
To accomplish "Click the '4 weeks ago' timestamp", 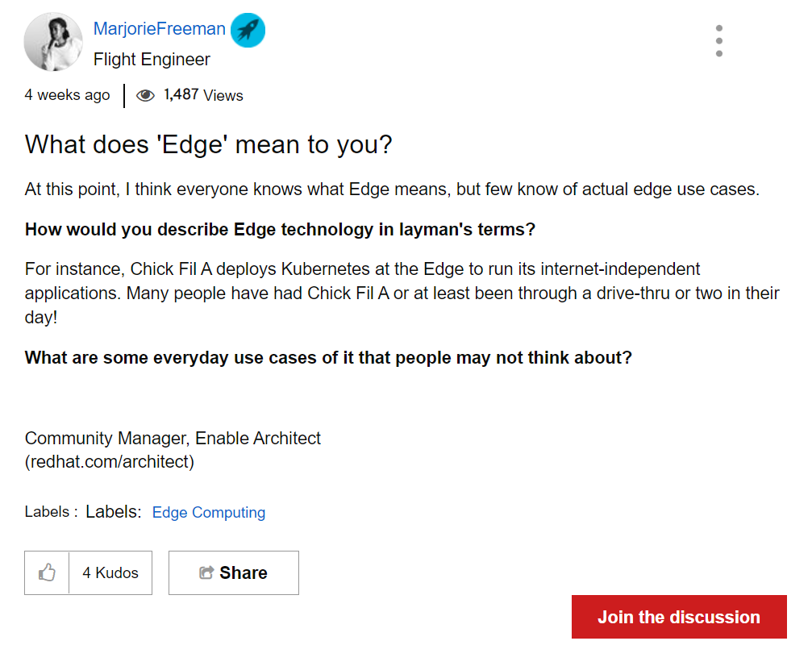I will point(67,95).
